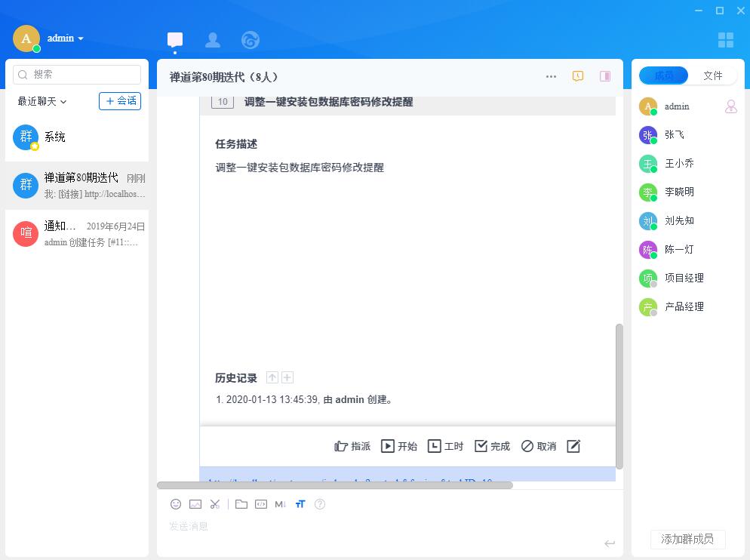
Task: Click the admin owner badge icon
Action: click(x=731, y=106)
